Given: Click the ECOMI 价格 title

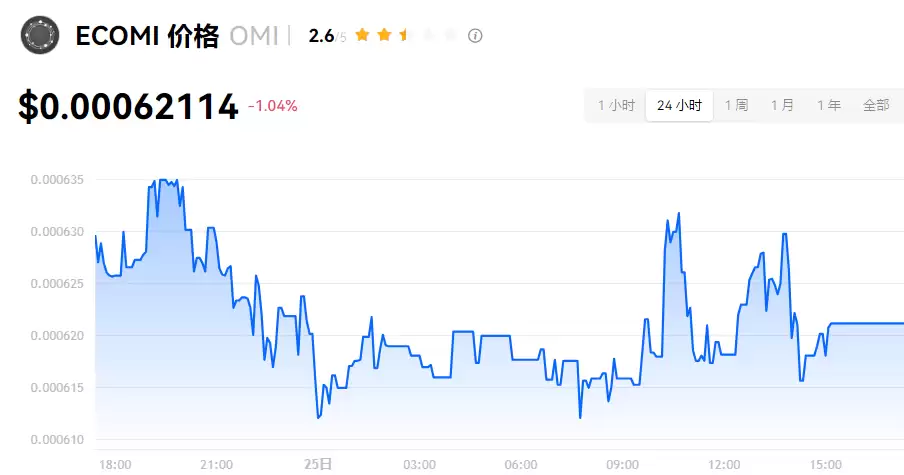Looking at the screenshot, I should click(147, 37).
